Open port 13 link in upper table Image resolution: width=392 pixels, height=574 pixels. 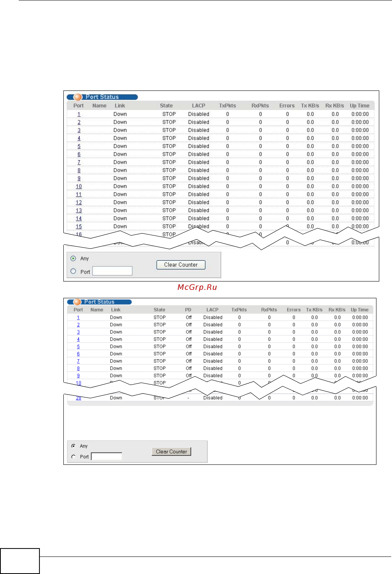click(79, 210)
